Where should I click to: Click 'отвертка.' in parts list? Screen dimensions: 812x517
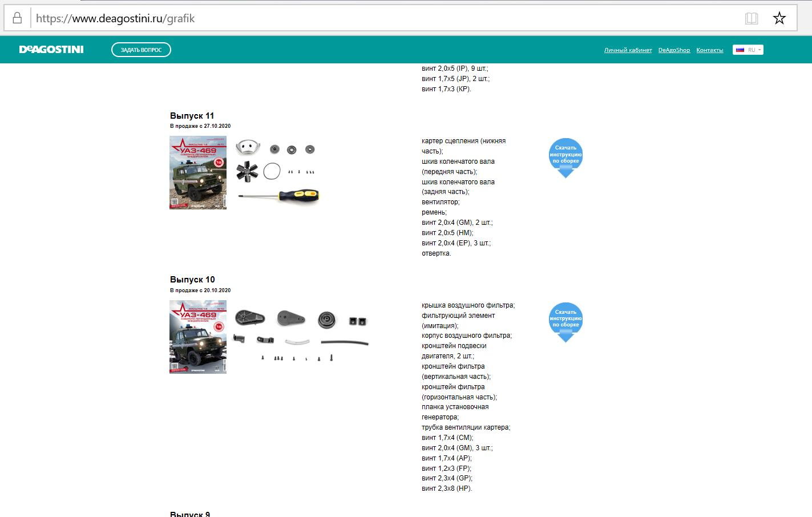pos(437,253)
